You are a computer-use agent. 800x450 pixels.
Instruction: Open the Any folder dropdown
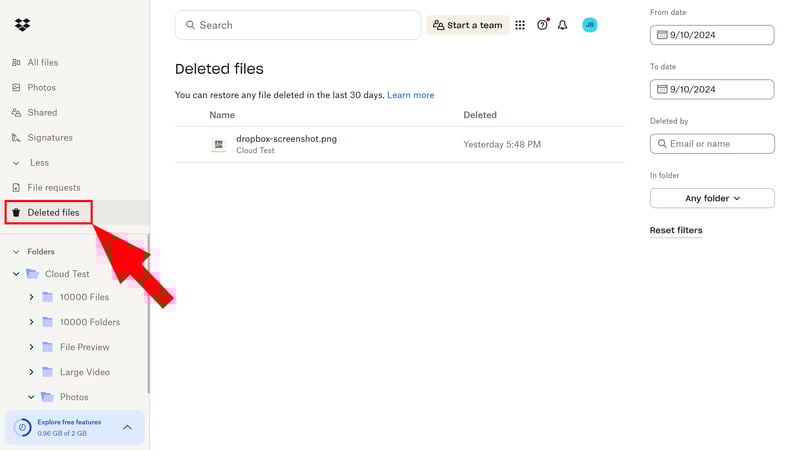pos(712,198)
